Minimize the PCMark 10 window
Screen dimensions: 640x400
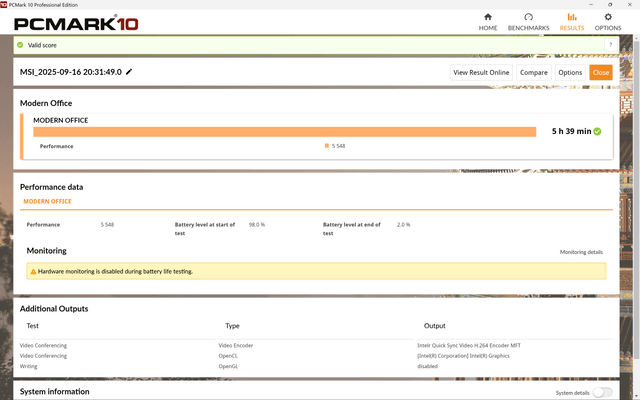tap(591, 4)
